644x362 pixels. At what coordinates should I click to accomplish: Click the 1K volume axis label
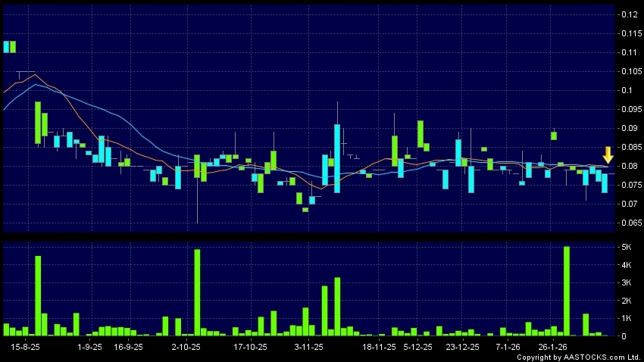[x=627, y=318]
